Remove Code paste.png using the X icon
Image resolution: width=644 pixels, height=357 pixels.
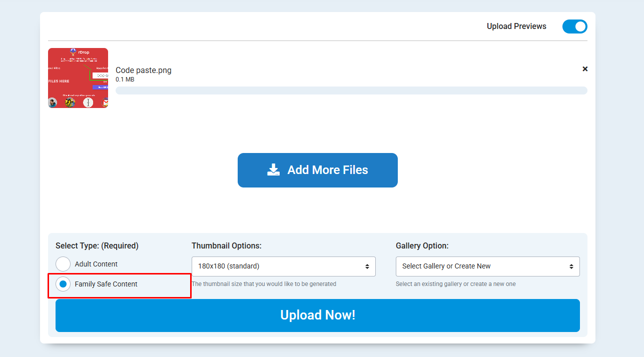tap(585, 69)
